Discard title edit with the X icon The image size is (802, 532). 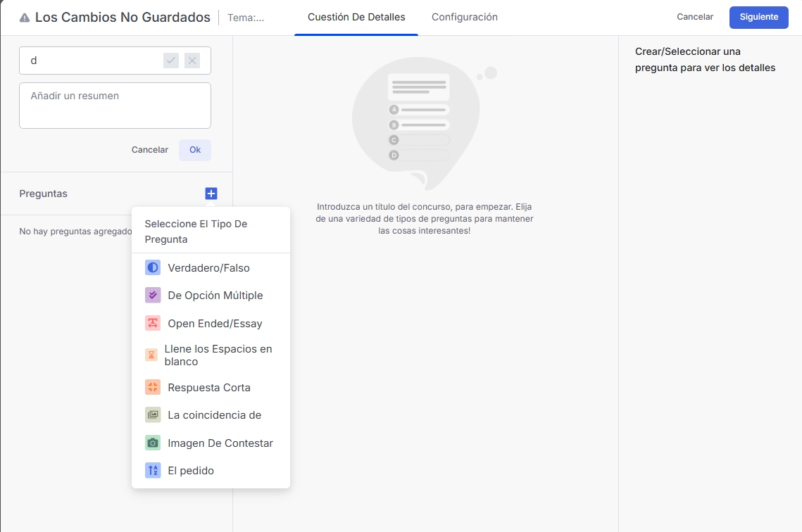point(192,61)
